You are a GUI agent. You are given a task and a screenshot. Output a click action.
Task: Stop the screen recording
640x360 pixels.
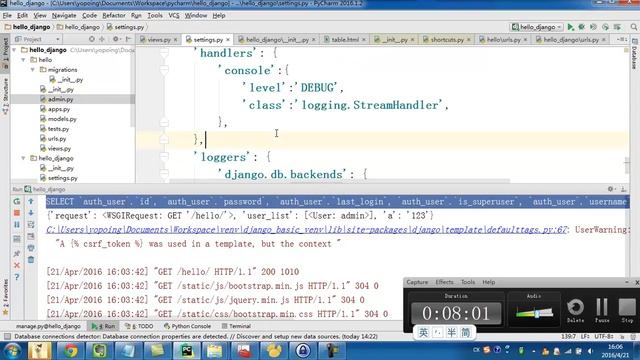click(x=627, y=310)
